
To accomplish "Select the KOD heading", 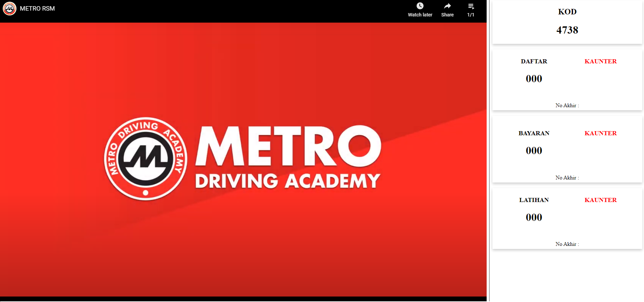I will (567, 12).
